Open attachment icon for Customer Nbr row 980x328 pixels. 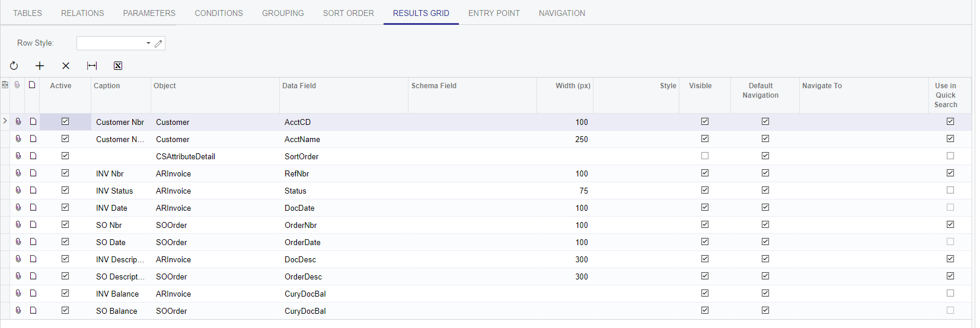click(x=18, y=121)
